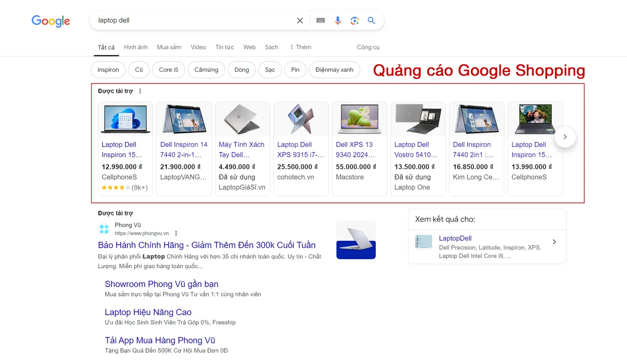Open Dell Inspiron 7440 2in1 Kim Long image
The image size is (627, 364).
[477, 119]
